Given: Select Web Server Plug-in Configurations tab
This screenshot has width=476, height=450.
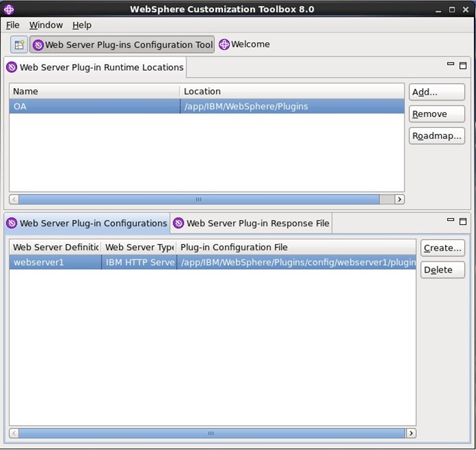Looking at the screenshot, I should 87,223.
